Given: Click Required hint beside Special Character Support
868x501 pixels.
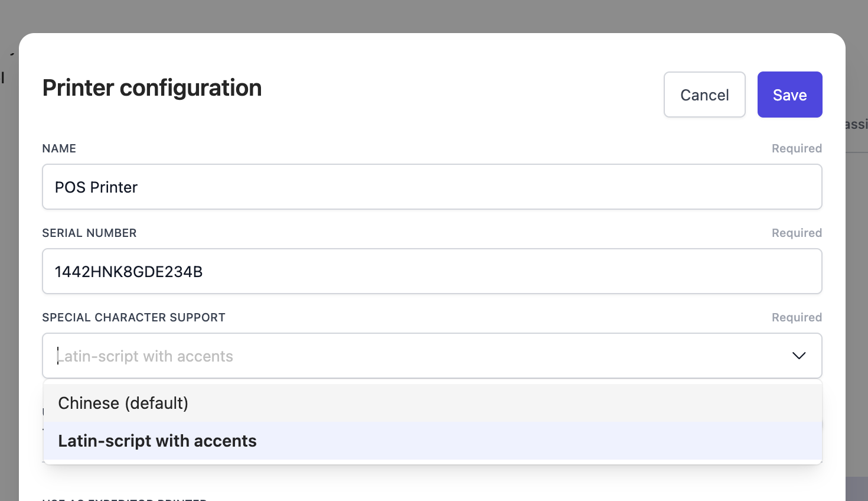Looking at the screenshot, I should [x=797, y=317].
